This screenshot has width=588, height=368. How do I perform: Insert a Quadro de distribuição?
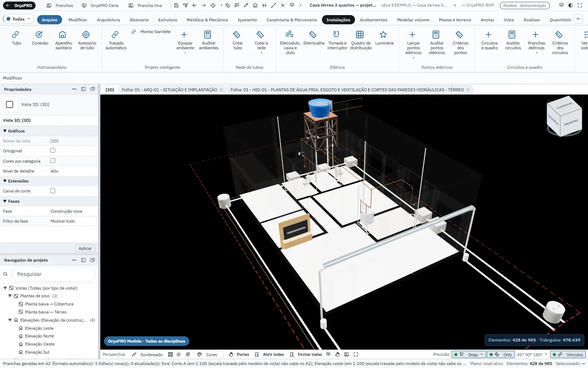pos(361,40)
